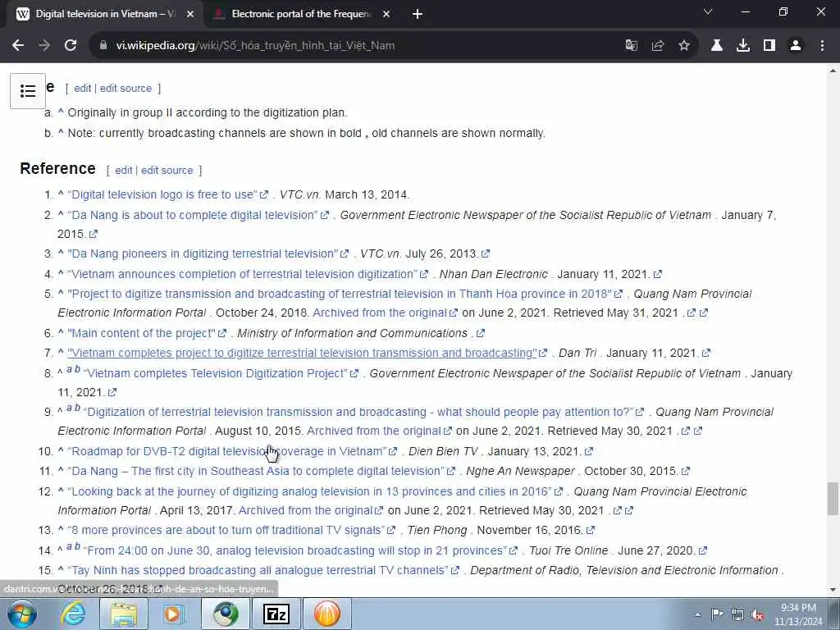Click external icon after Ministry of Information and Communications
The width and height of the screenshot is (840, 630).
click(x=481, y=333)
